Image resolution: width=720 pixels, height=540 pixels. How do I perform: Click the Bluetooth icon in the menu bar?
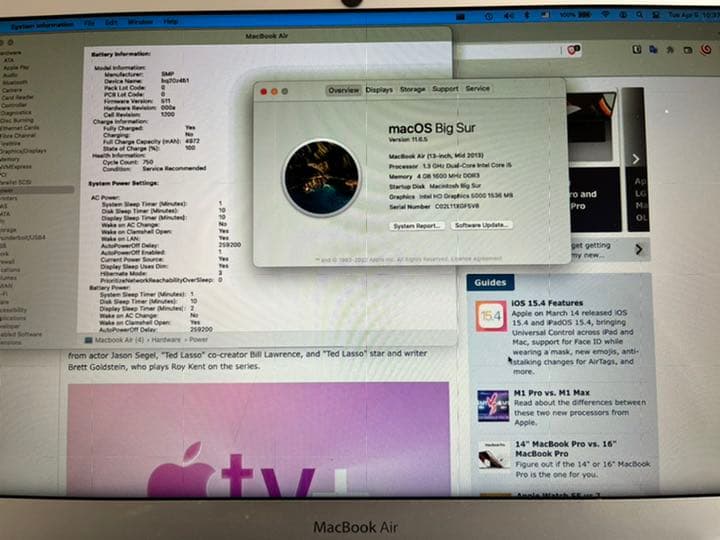point(527,15)
